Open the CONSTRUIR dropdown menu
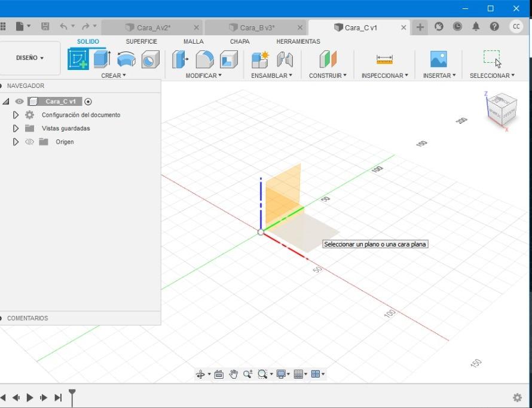 point(328,76)
